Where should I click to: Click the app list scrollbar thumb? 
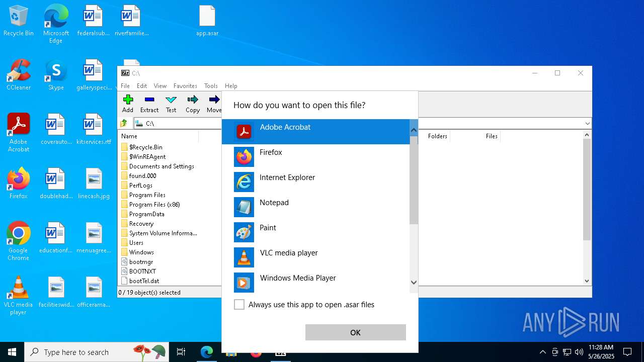click(414, 180)
